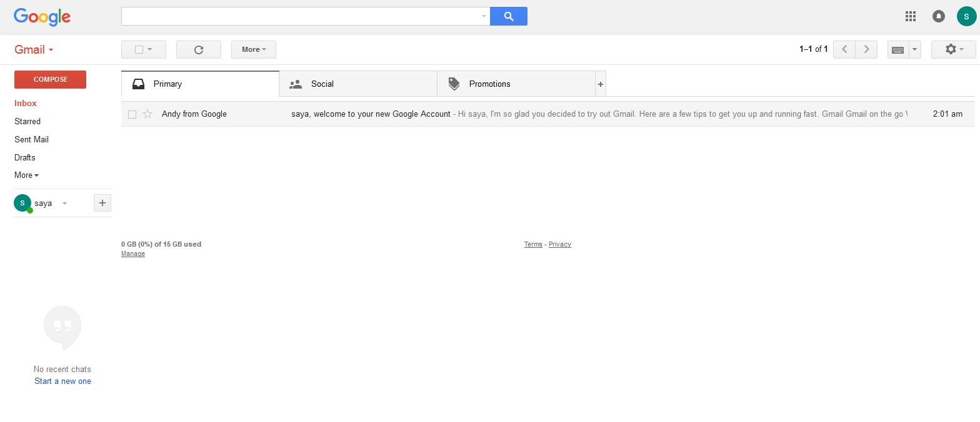Go to the previous page of messages

pyautogui.click(x=844, y=49)
